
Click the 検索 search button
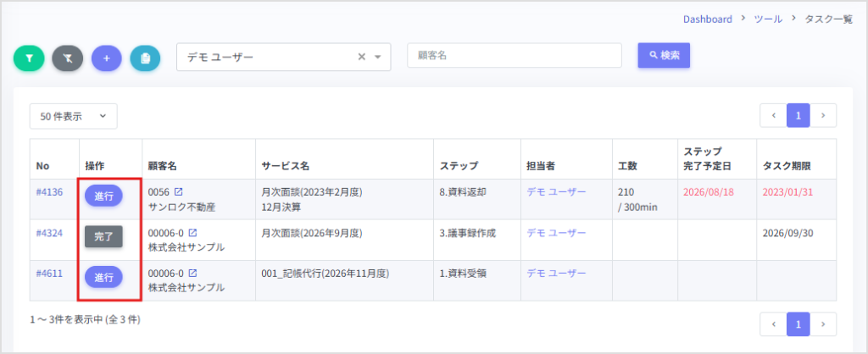click(664, 55)
